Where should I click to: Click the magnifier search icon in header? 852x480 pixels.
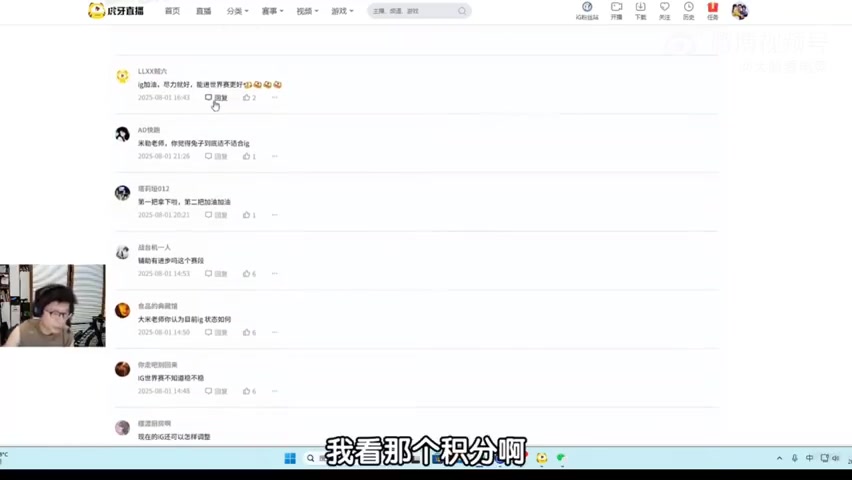[462, 11]
